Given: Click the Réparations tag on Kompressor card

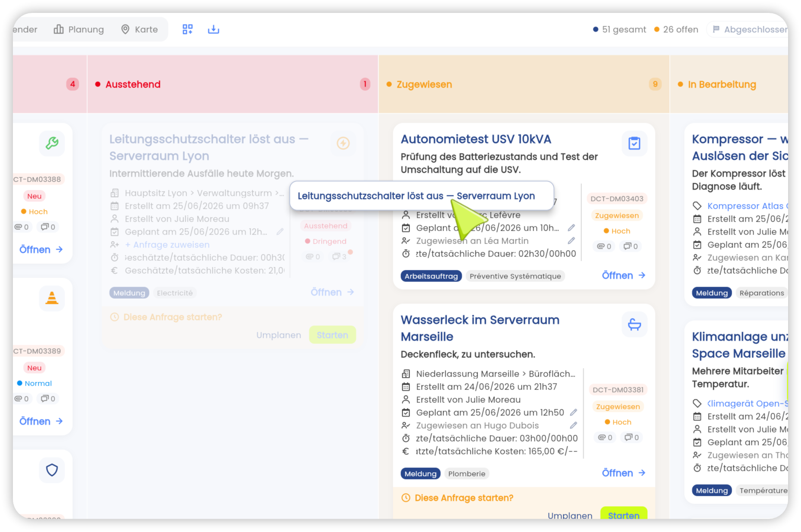Looking at the screenshot, I should 761,293.
